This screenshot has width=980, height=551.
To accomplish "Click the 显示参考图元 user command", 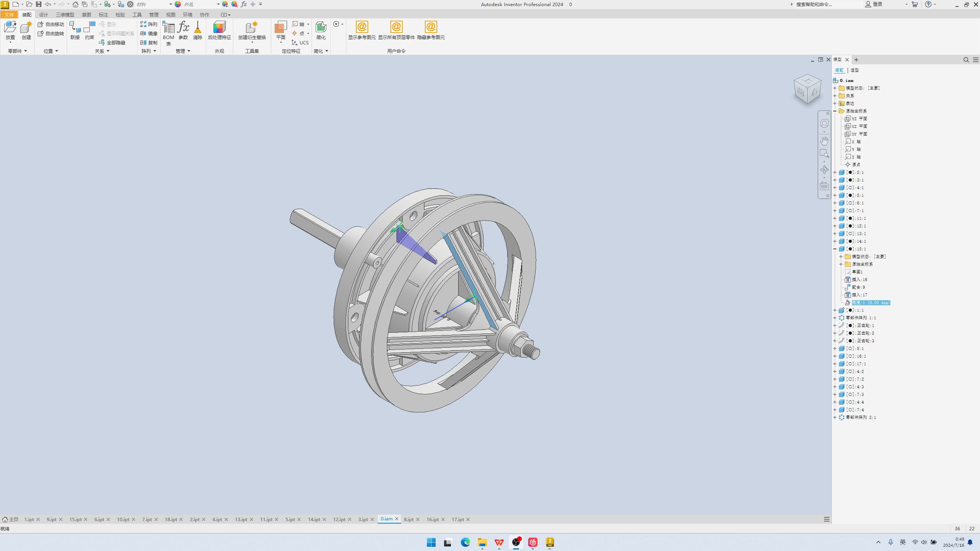I will (x=362, y=31).
